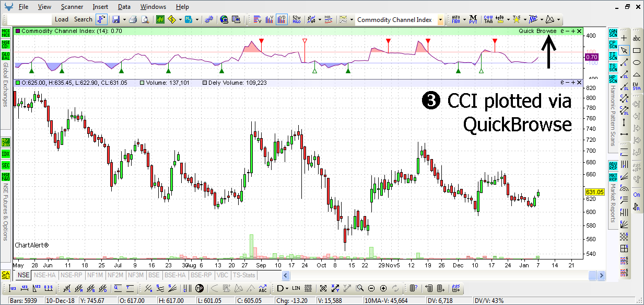644x305 pixels.
Task: Click the CAN SCN scan icon
Action: 613,32
